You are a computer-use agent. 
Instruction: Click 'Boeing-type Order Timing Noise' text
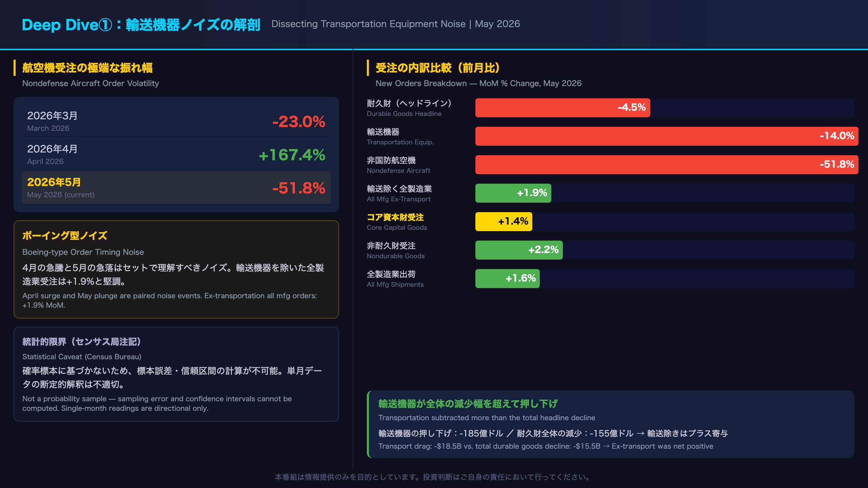[83, 252]
